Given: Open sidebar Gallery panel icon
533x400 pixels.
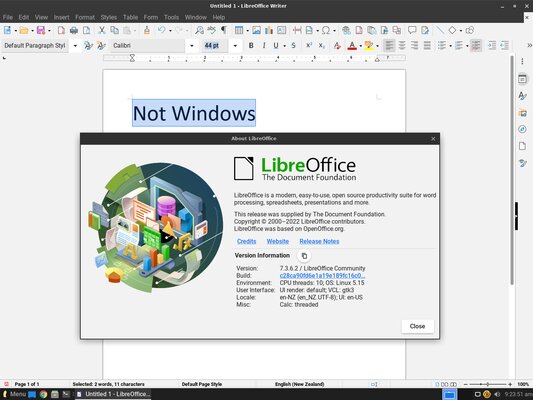Looking at the screenshot, I should click(522, 113).
